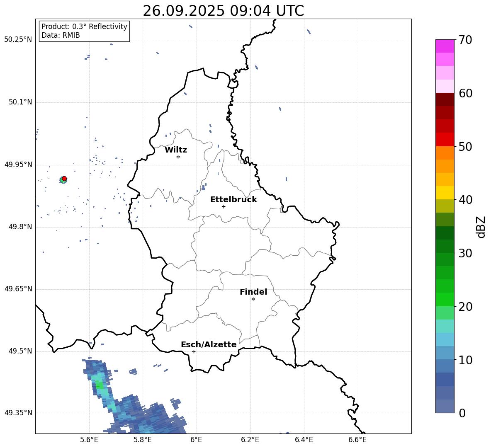Click the colorbar 50 tick label
Viewport: 491px width, 448px height.
click(466, 146)
